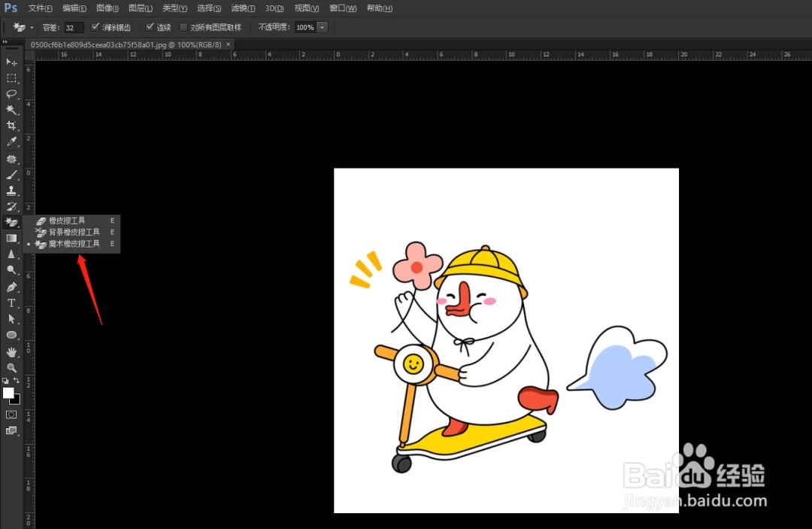This screenshot has width=812, height=529.
Task: Click the 容差 tolerance input field
Action: [73, 27]
